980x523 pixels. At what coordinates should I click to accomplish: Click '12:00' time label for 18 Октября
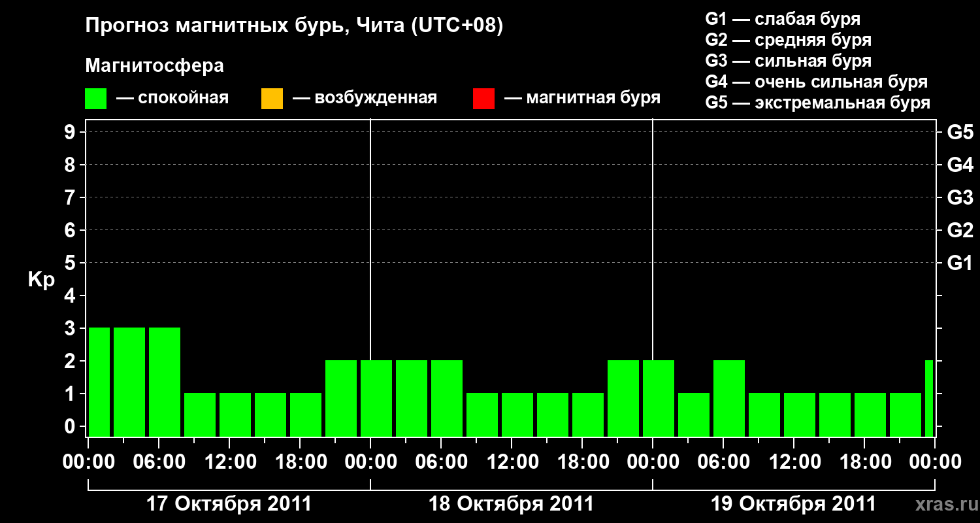[512, 462]
